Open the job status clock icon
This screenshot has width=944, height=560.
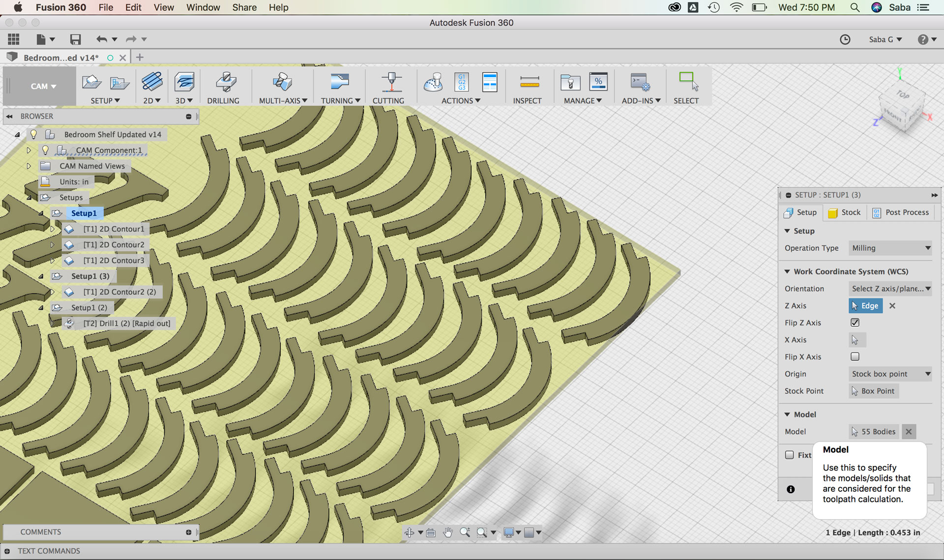pyautogui.click(x=845, y=39)
